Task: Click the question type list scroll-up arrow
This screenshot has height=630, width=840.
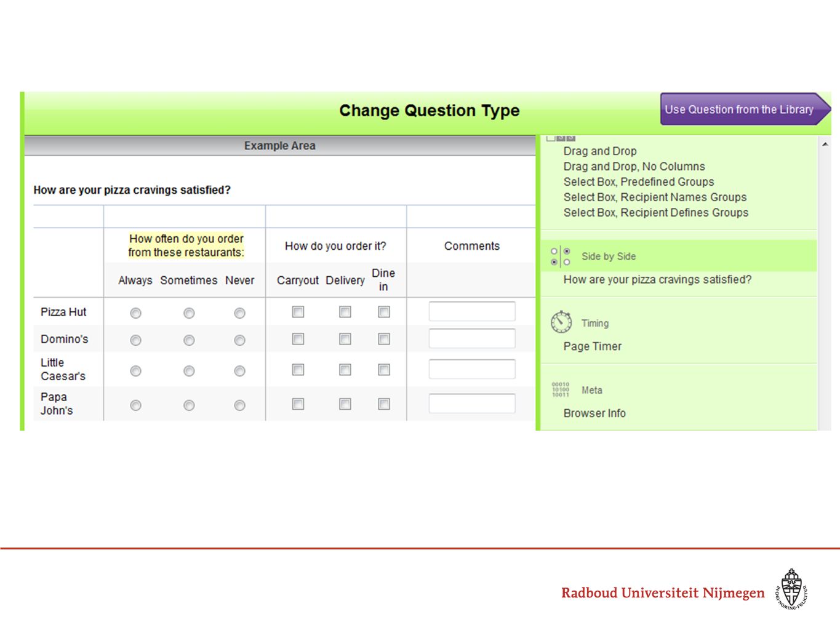Action: (825, 144)
